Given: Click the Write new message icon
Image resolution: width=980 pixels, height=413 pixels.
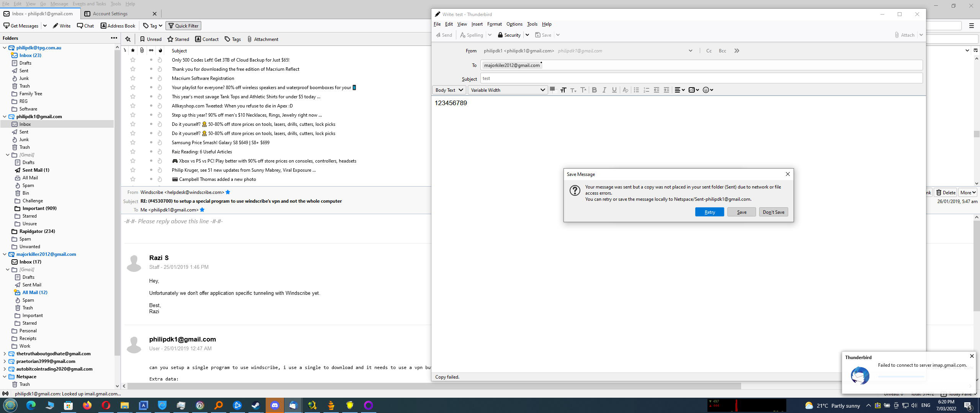Looking at the screenshot, I should point(62,26).
